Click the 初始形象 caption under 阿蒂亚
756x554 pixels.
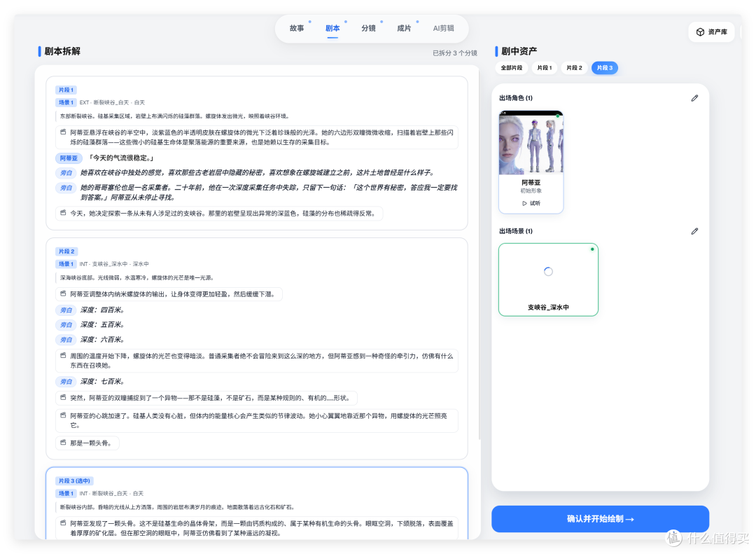(x=531, y=191)
